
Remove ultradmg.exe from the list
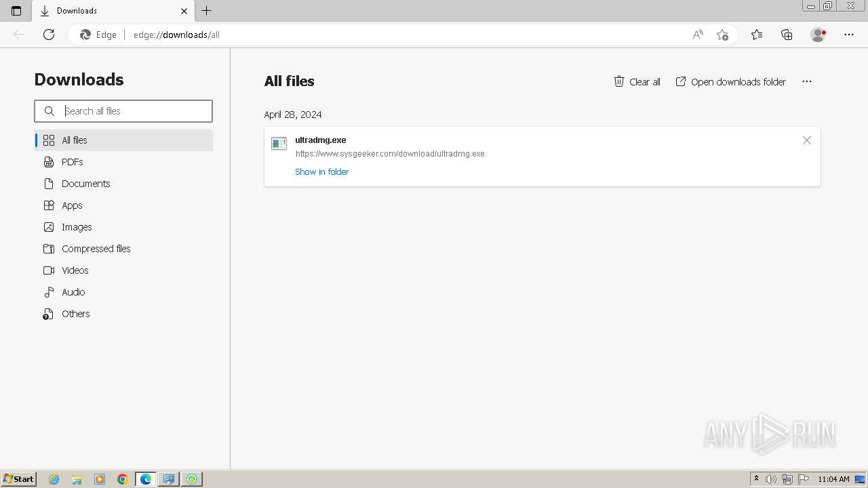(806, 140)
